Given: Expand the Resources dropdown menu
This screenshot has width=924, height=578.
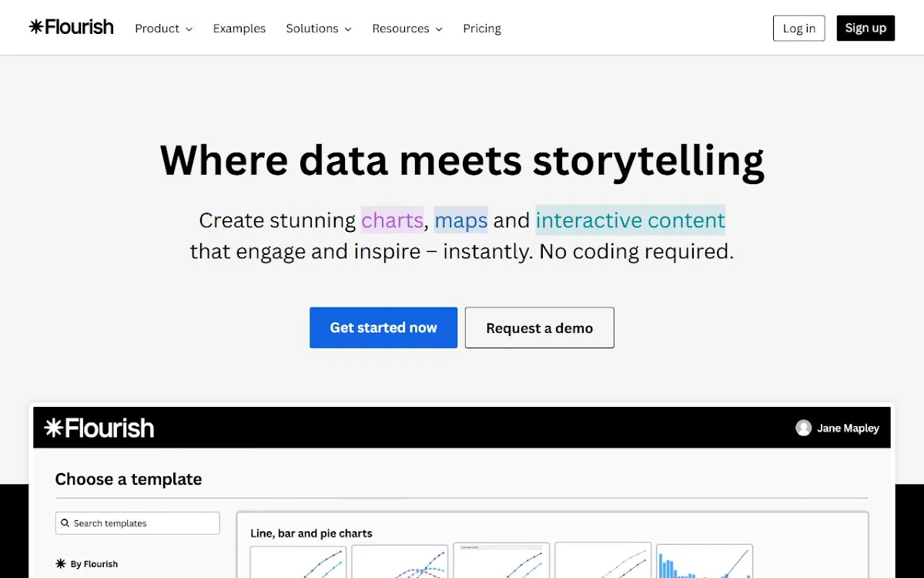Looking at the screenshot, I should [407, 29].
